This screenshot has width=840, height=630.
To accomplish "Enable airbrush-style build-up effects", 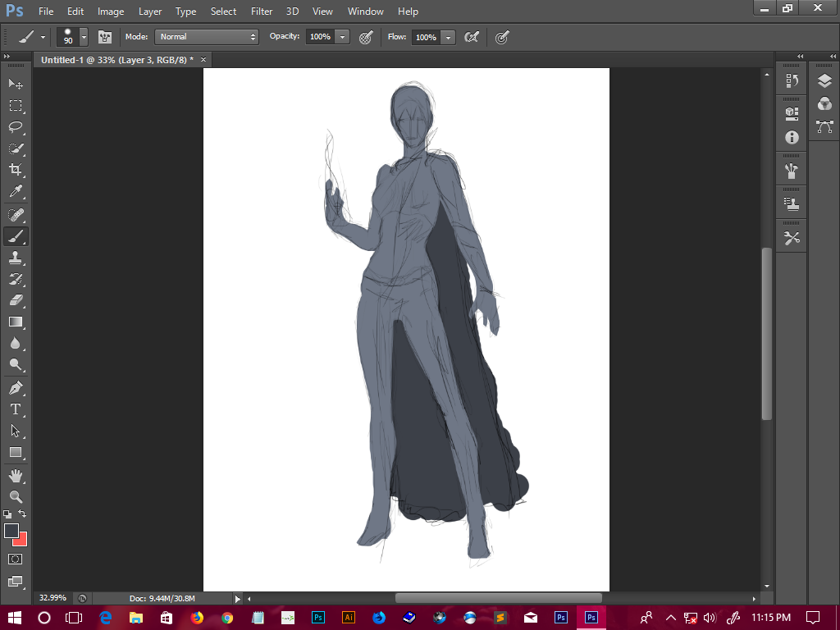I will (x=472, y=37).
